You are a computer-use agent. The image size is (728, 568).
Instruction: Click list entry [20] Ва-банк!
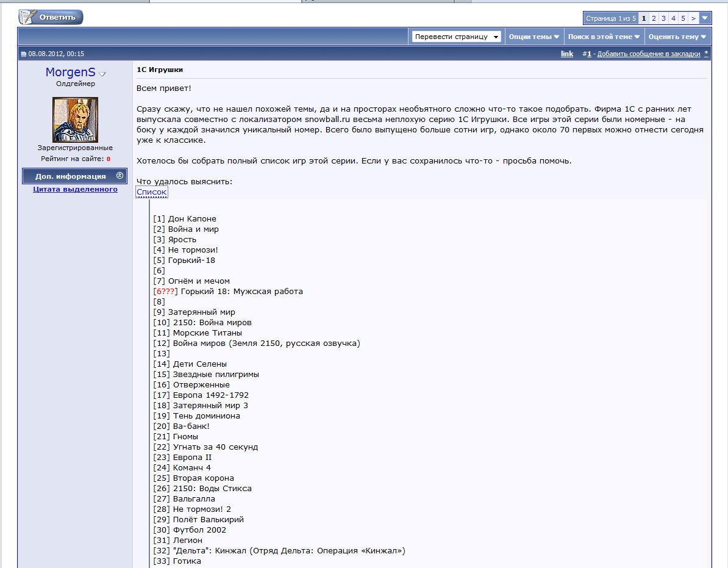click(182, 426)
